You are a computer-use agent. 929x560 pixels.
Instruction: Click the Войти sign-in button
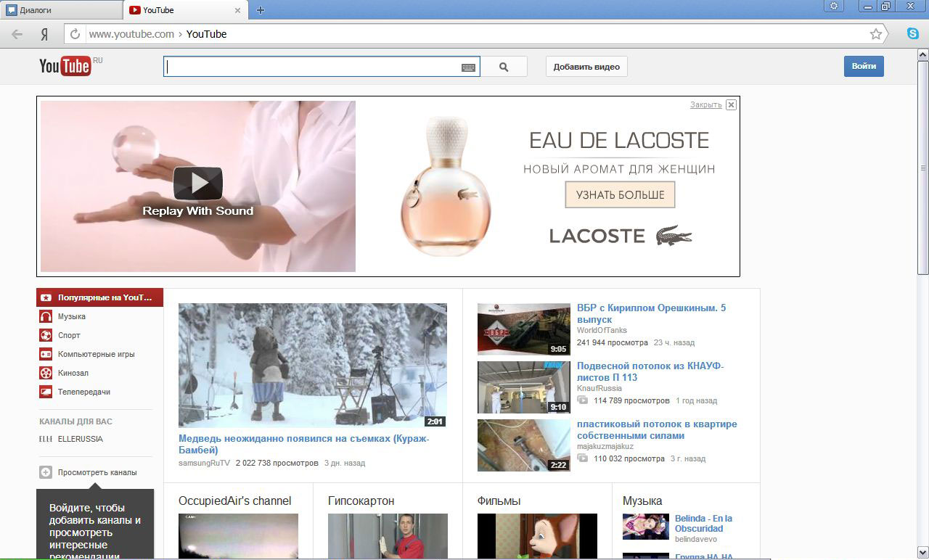(x=864, y=66)
